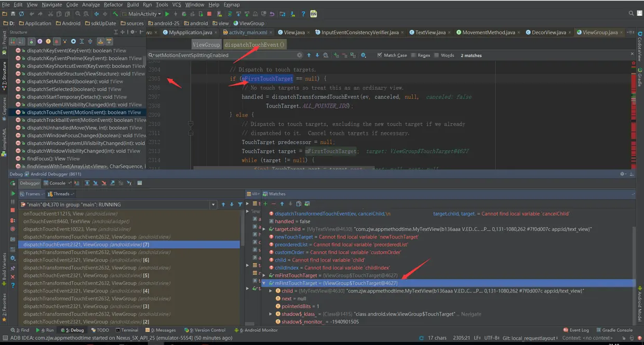Resume program in debug side toolbar
This screenshot has height=345, width=644.
tap(13, 193)
